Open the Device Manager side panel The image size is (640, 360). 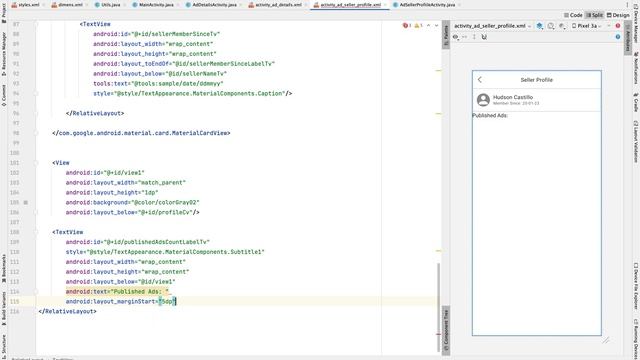636,24
